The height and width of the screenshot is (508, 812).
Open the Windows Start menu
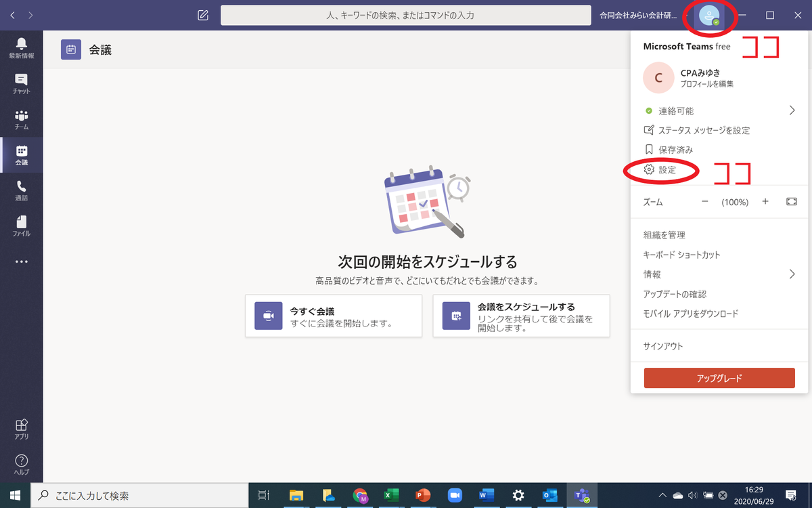click(15, 495)
